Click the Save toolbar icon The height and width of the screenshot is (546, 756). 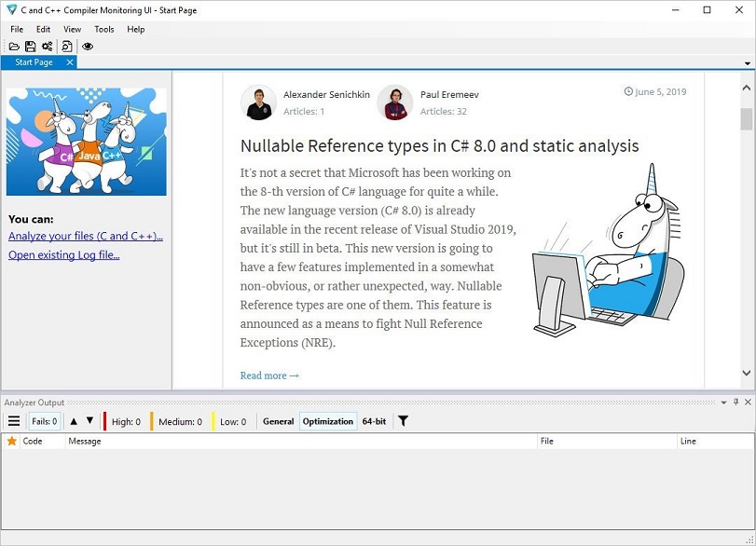coord(31,45)
